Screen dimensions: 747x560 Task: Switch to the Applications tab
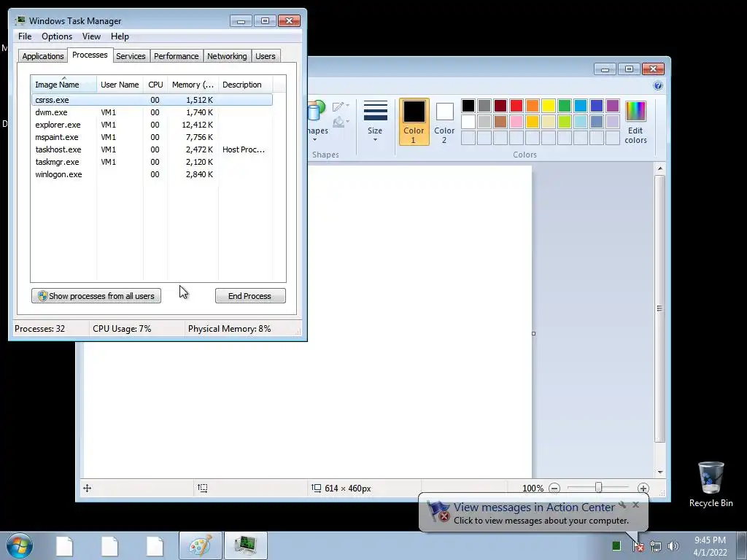pyautogui.click(x=43, y=56)
